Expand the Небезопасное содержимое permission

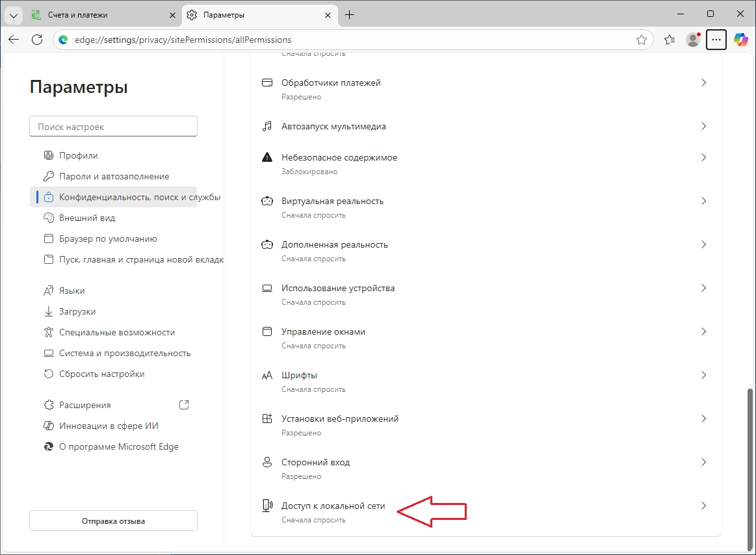pos(703,158)
